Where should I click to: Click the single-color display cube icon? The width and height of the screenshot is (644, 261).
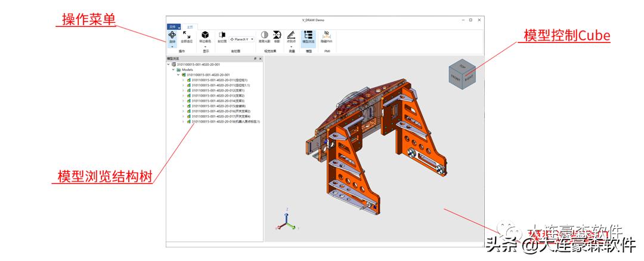(205, 35)
